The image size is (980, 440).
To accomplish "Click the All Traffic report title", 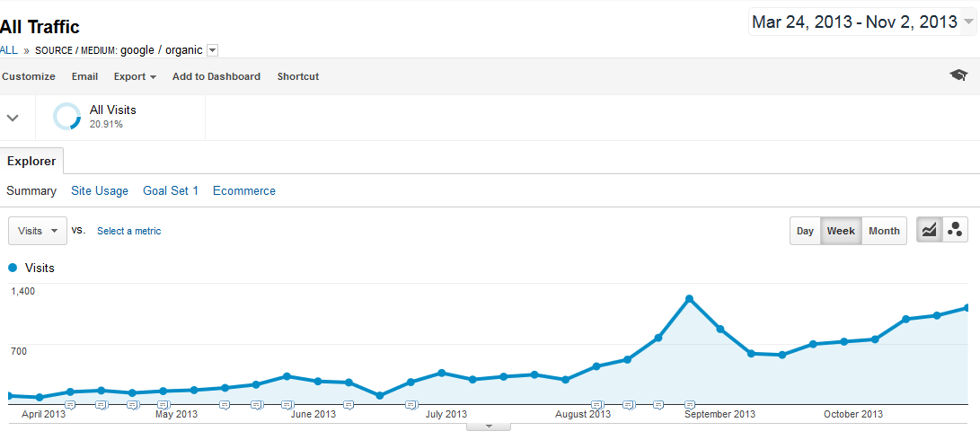I will click(40, 27).
